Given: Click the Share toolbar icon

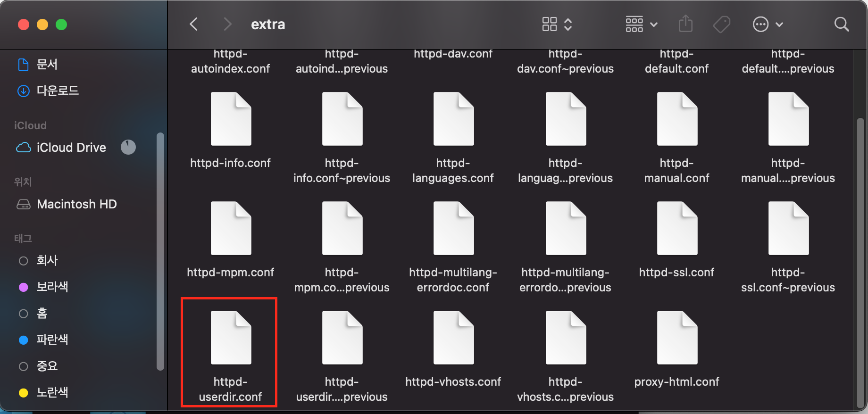Looking at the screenshot, I should tap(685, 24).
